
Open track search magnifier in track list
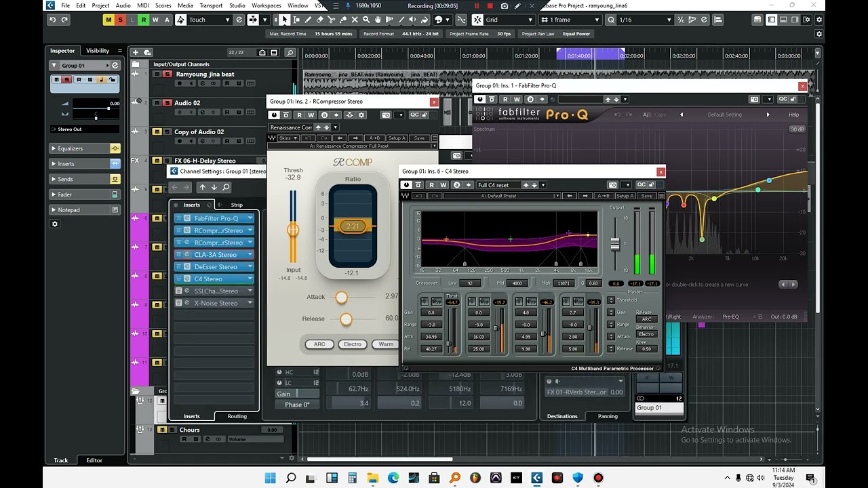tap(290, 52)
